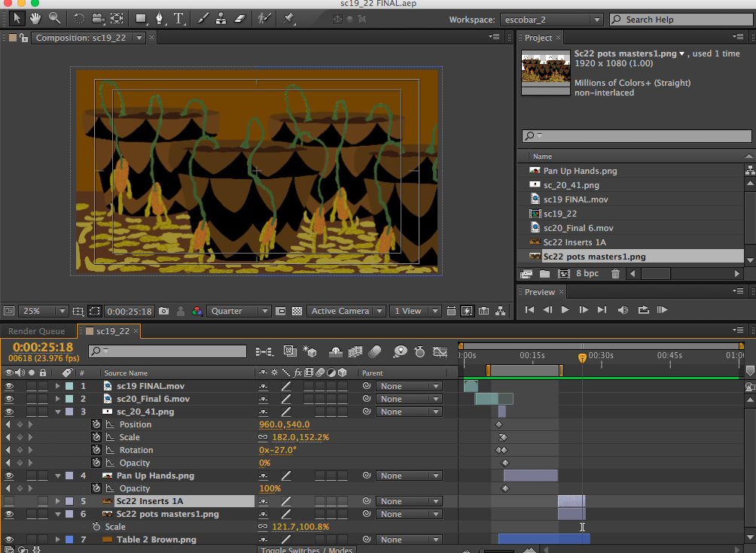
Task: Open the Graph Editor
Action: 440,351
